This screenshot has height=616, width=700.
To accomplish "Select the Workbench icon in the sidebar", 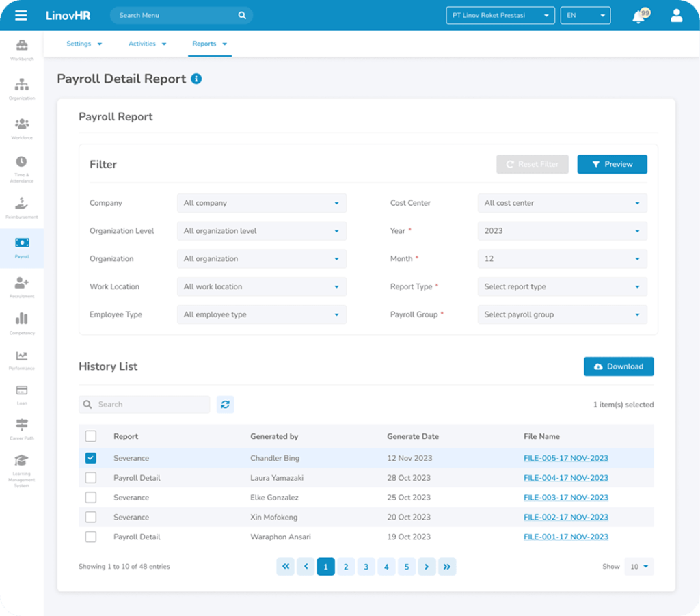I will [21, 48].
